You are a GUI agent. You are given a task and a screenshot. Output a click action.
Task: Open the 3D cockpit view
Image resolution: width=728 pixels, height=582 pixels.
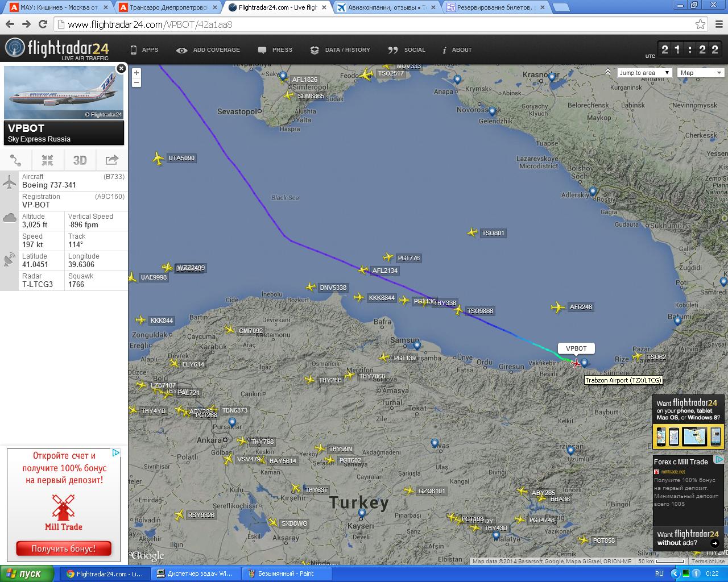pos(80,160)
